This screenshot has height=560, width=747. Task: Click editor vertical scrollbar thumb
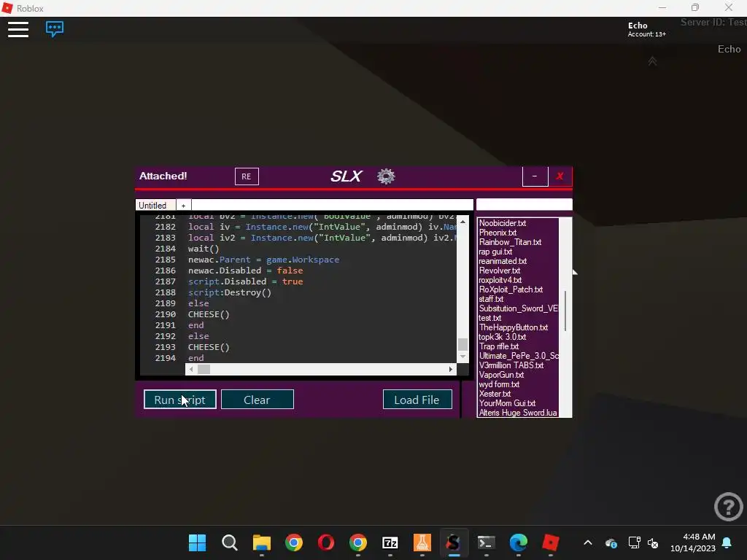coord(462,344)
